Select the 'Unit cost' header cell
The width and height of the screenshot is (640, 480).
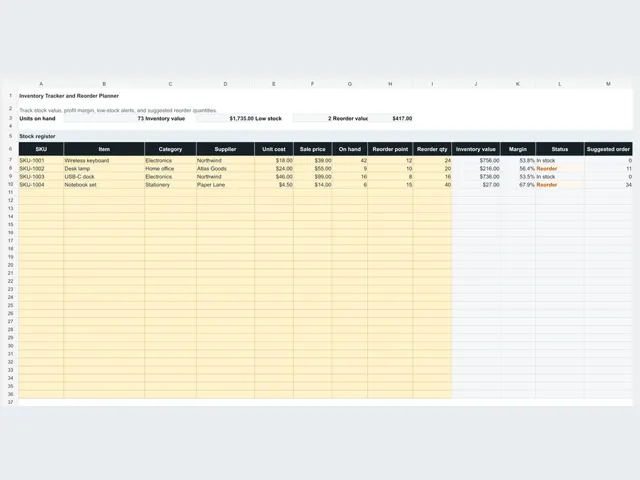click(274, 149)
